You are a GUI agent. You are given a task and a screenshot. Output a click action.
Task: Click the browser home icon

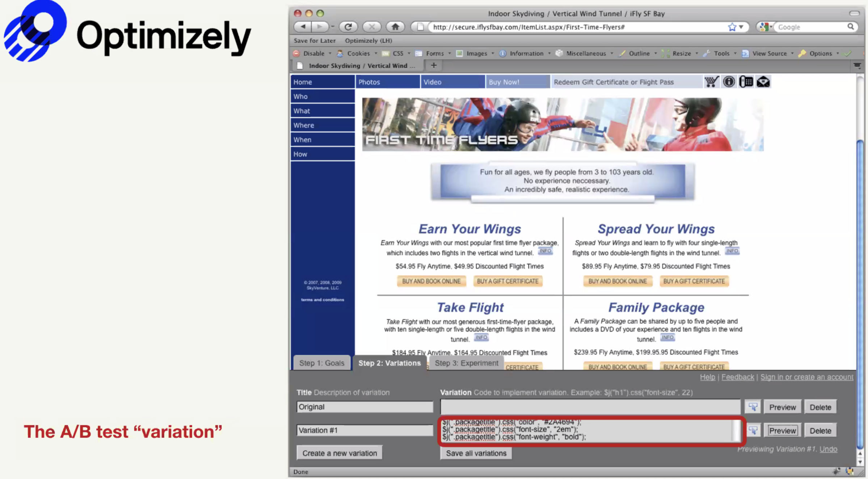coord(395,27)
